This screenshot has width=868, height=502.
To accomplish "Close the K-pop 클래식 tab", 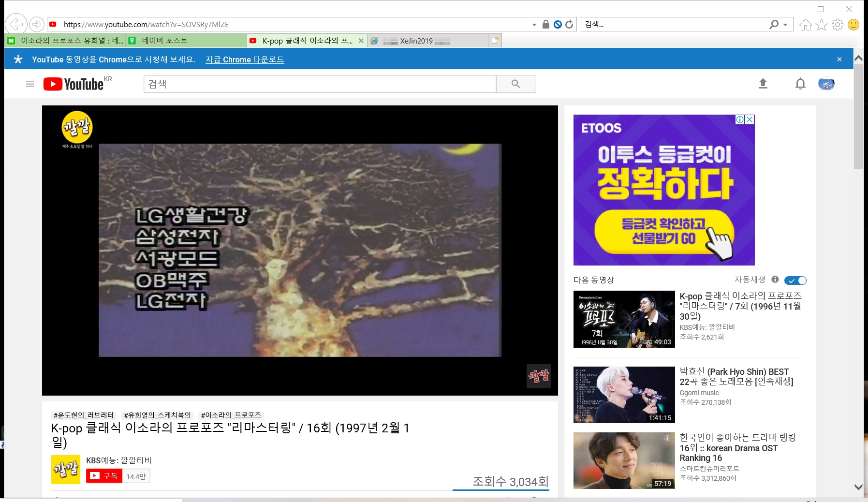I will pos(361,41).
